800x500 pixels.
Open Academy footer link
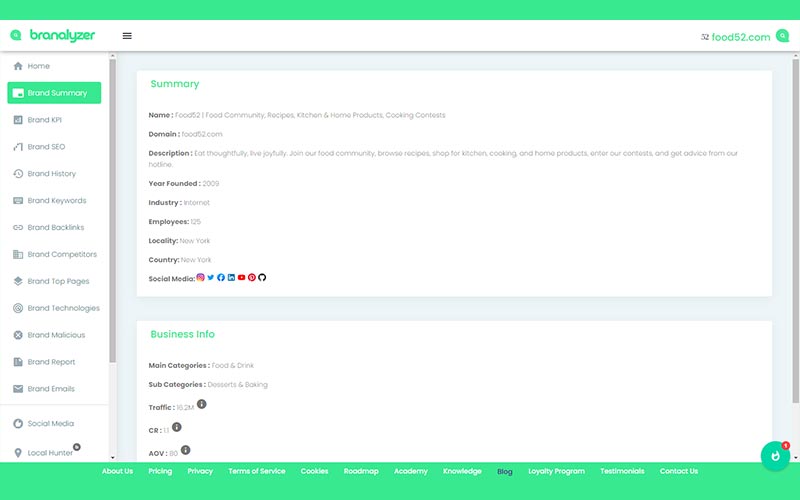click(411, 471)
